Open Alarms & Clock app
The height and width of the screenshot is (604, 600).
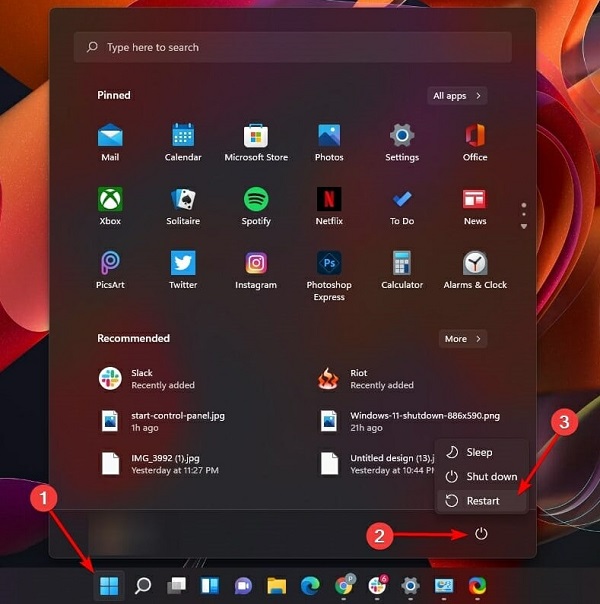475,270
